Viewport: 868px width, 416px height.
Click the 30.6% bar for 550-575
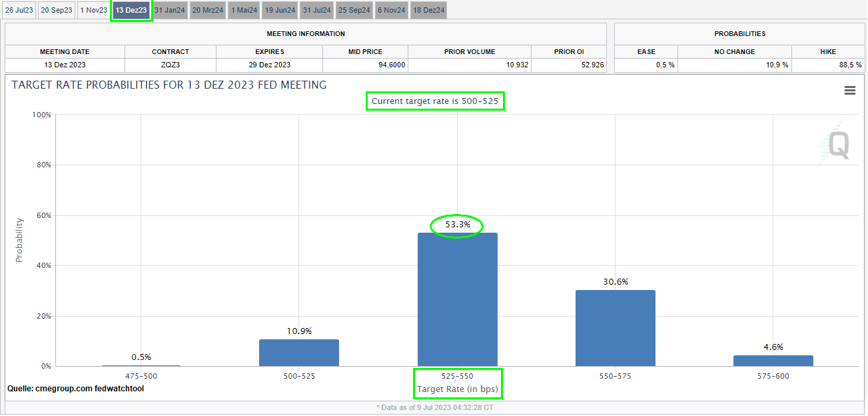(615, 328)
